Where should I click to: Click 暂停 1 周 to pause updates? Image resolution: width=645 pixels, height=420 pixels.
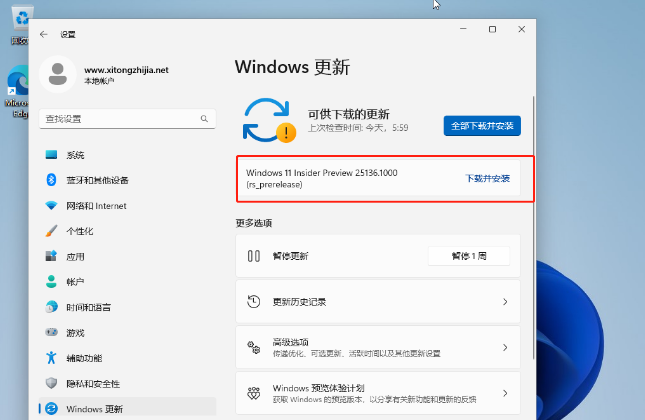coord(468,256)
